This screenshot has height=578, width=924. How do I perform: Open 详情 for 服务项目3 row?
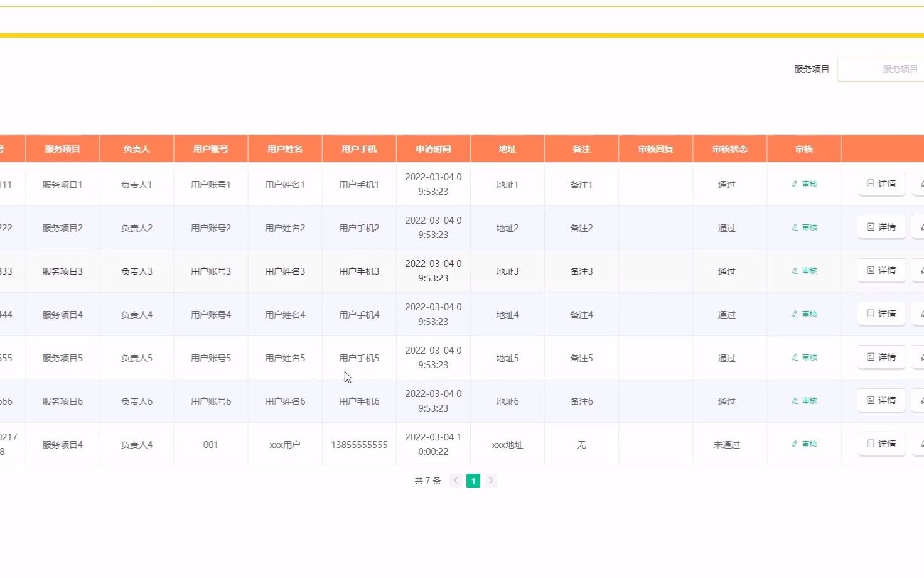pyautogui.click(x=881, y=270)
